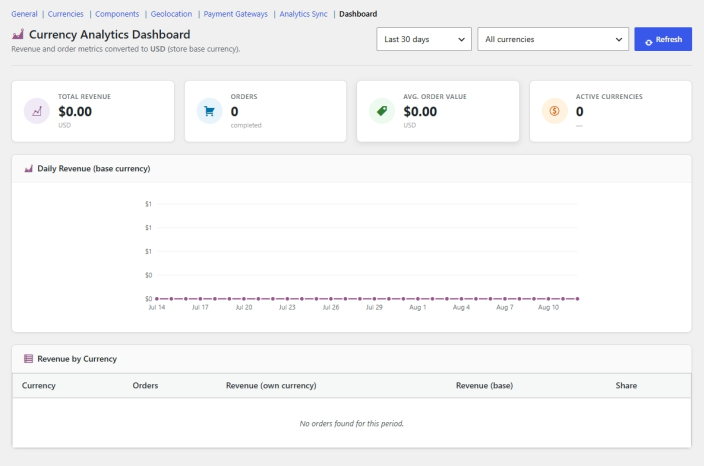The width and height of the screenshot is (704, 466).
Task: Switch to the Components tab
Action: 117,14
